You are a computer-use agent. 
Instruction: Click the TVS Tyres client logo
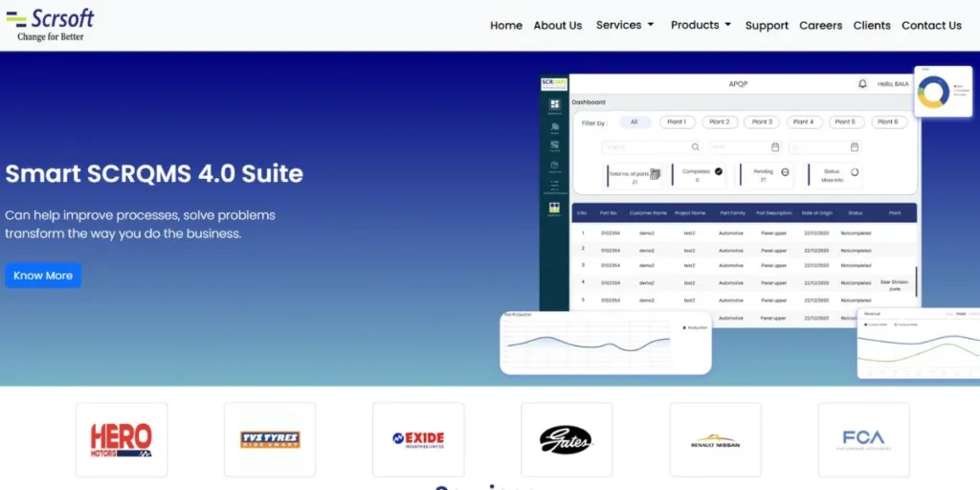pos(270,439)
